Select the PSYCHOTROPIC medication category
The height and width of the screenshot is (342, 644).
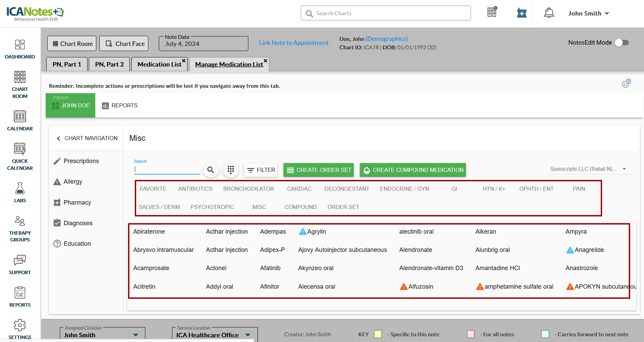pos(212,207)
